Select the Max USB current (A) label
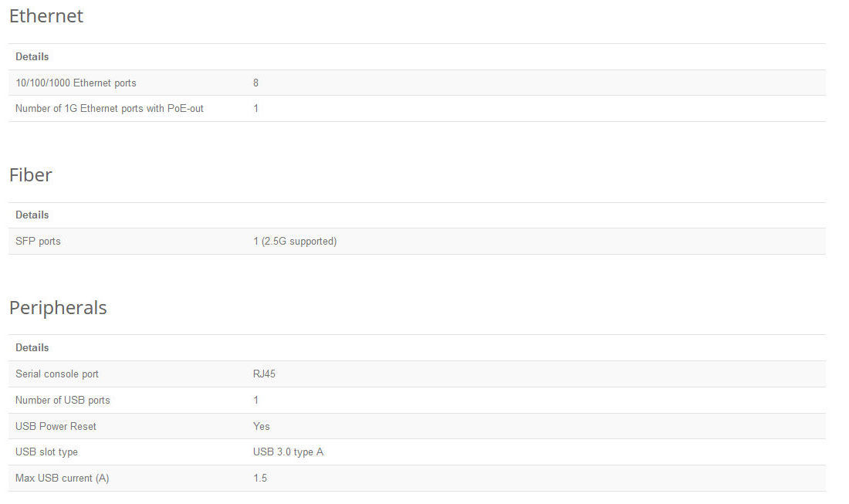The height and width of the screenshot is (504, 849). pos(63,479)
